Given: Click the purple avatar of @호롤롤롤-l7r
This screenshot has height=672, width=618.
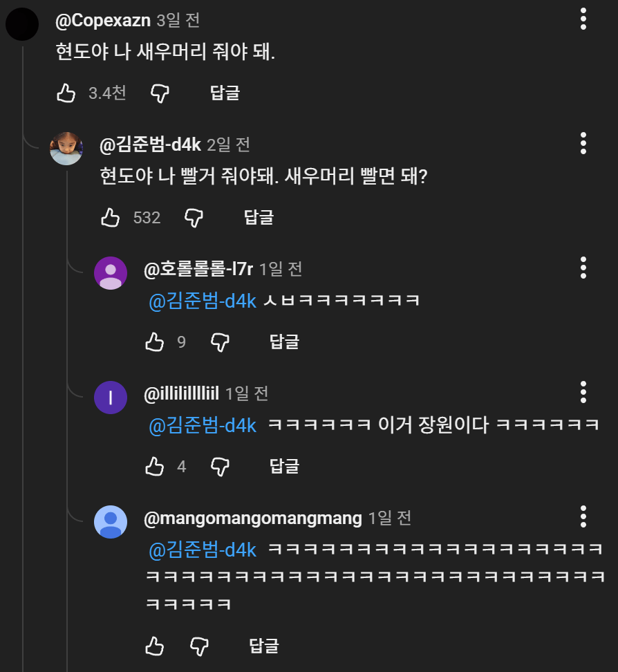Looking at the screenshot, I should 111,273.
